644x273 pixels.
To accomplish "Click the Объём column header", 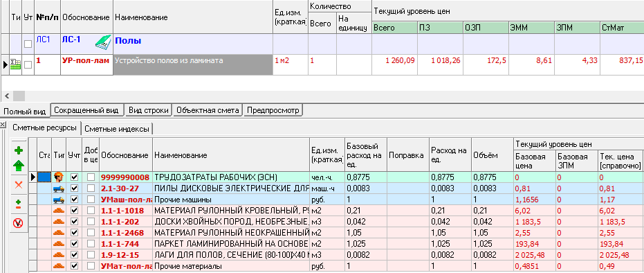I will (x=492, y=155).
